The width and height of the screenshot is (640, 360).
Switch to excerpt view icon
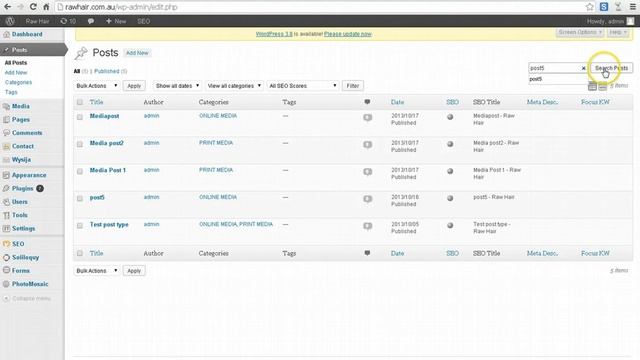pos(602,86)
